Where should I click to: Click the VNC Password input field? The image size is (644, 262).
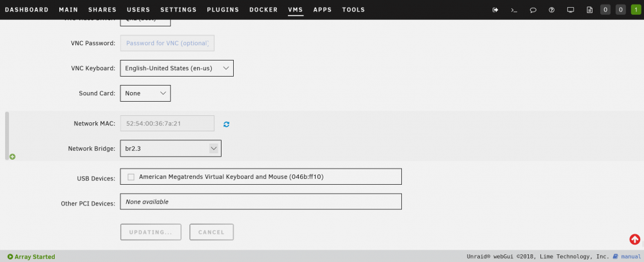[167, 43]
